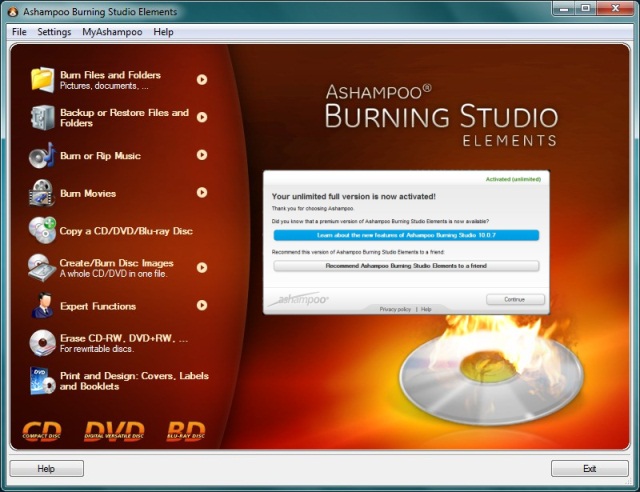The image size is (640, 492).
Task: Click the BD Blu-ray Disc logo
Action: 186,431
